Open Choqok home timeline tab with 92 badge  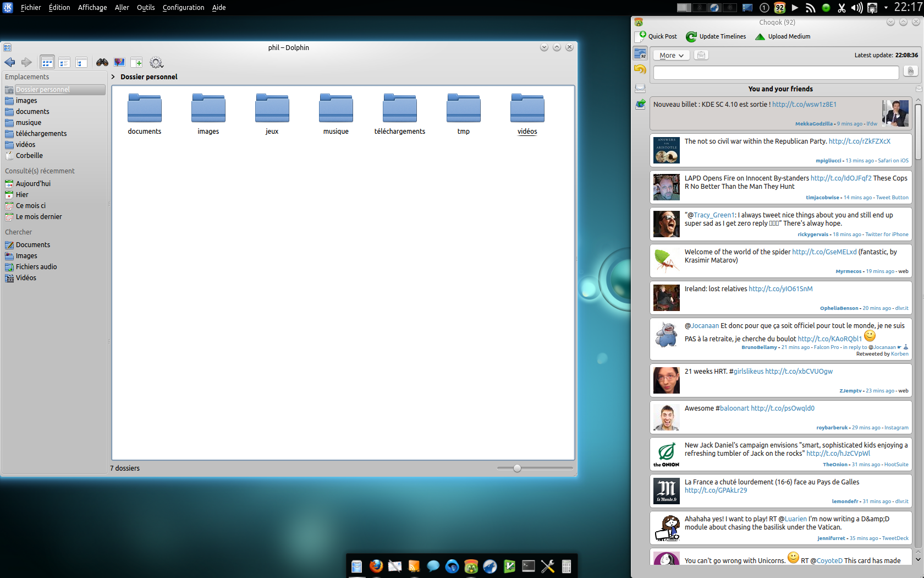(x=640, y=53)
